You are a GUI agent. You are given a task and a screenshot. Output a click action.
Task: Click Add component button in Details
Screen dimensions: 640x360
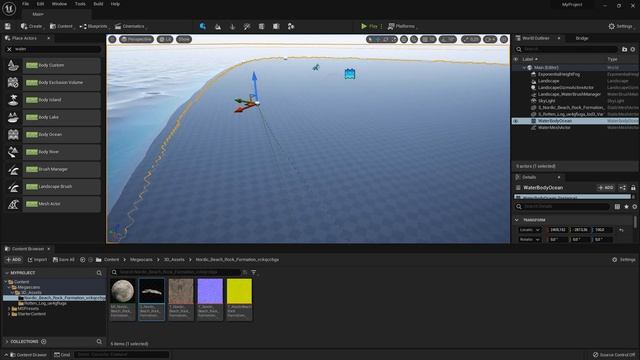point(606,188)
